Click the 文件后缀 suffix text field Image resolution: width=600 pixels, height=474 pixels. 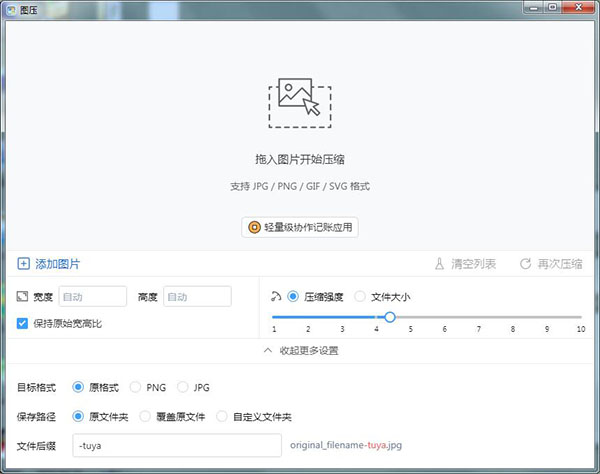click(x=176, y=445)
